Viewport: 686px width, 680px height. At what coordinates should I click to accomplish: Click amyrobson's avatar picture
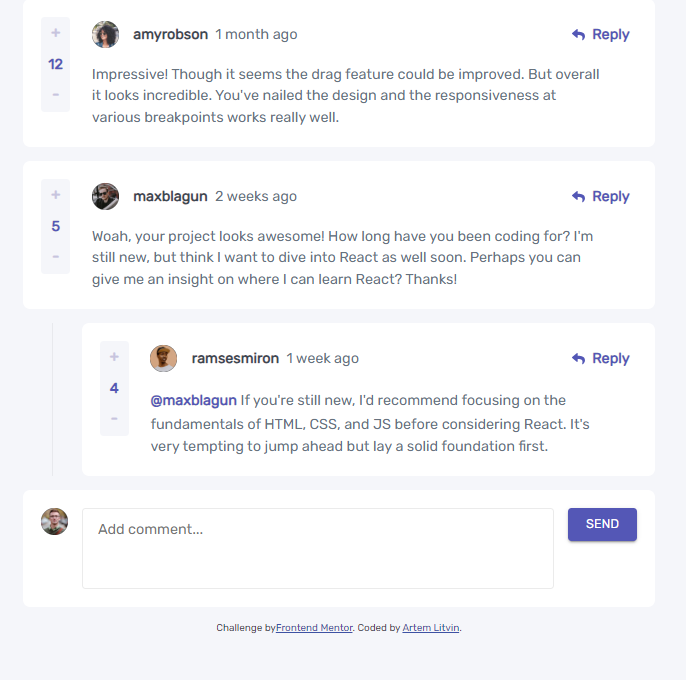pyautogui.click(x=105, y=35)
